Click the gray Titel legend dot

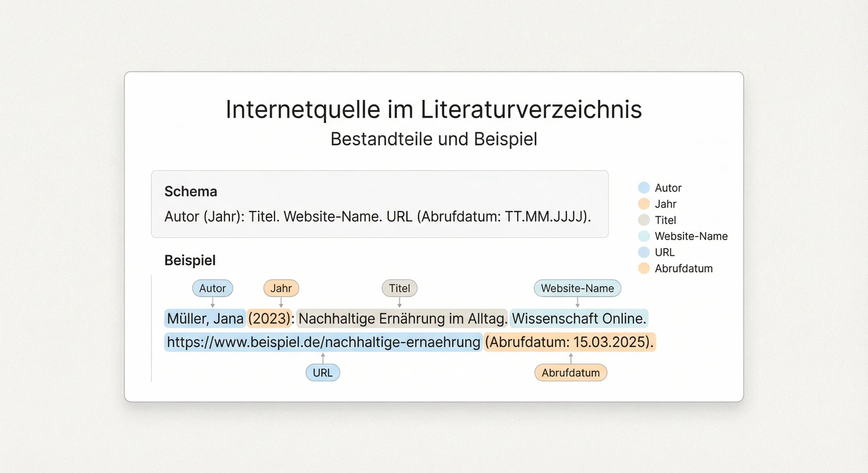point(644,220)
